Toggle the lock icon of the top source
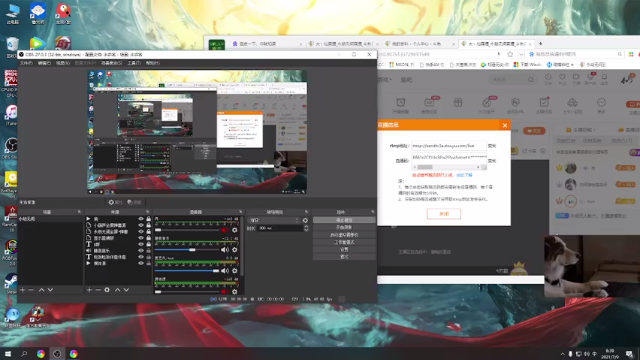 [x=149, y=219]
